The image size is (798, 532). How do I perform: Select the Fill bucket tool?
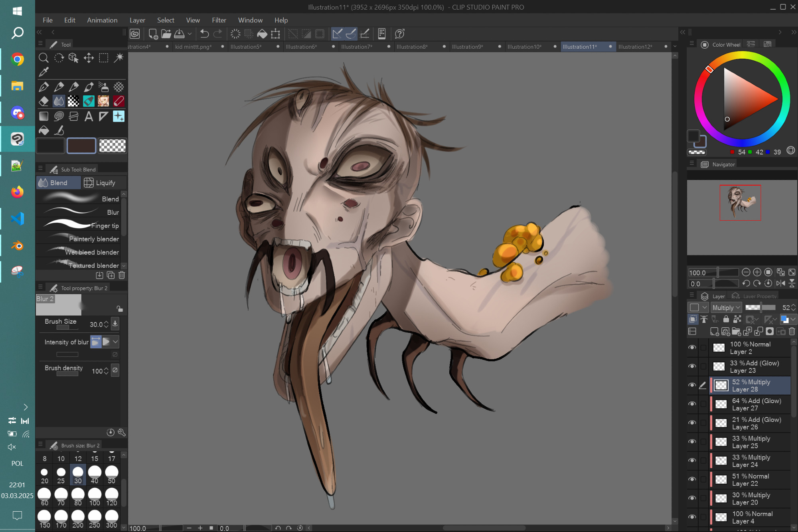[43, 131]
